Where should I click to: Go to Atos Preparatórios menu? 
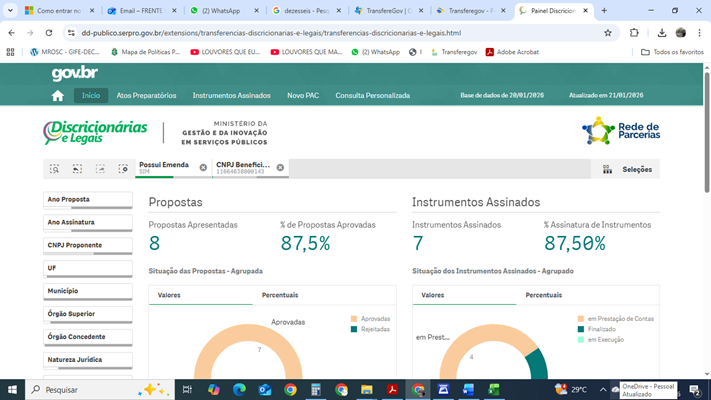(146, 96)
